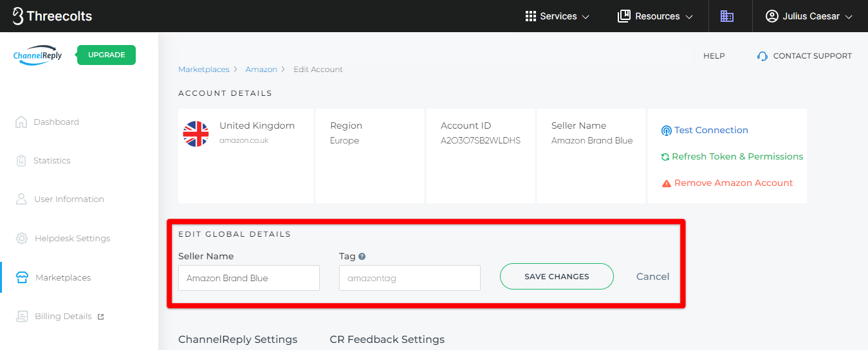Viewport: 868px width, 350px height.
Task: Click the user avatar icon beside Julius Caesar
Action: click(772, 16)
